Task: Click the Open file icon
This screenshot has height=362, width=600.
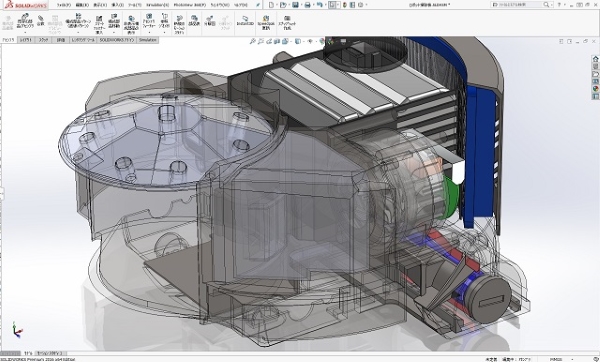Action: pos(284,5)
